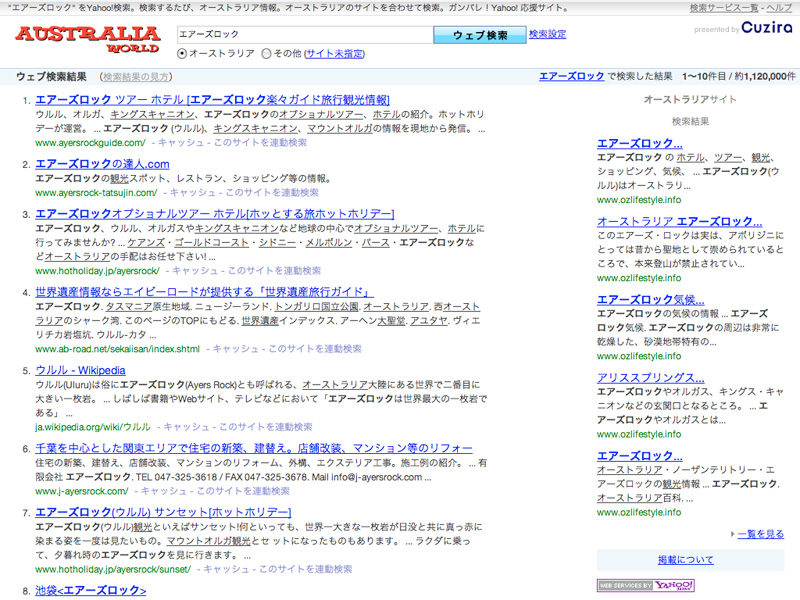Open sidebar エアーズロック気候... link
Viewport: 800px width, 600px height.
coord(651,300)
